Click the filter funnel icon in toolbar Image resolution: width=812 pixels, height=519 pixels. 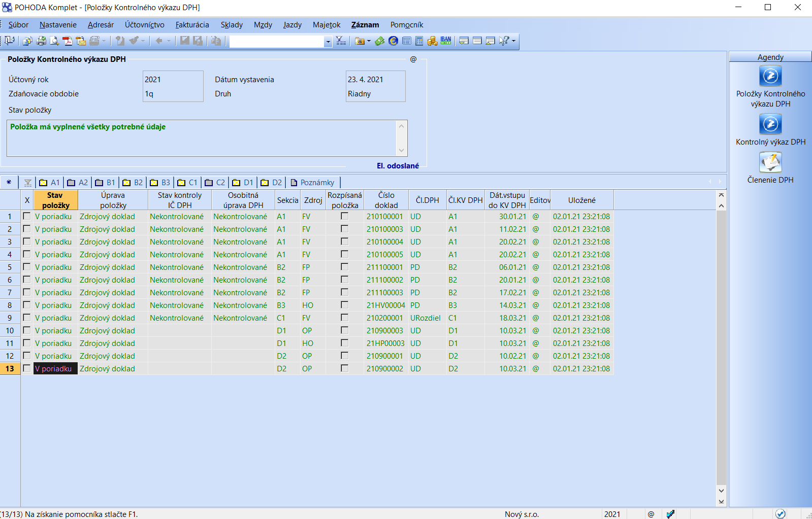(341, 41)
